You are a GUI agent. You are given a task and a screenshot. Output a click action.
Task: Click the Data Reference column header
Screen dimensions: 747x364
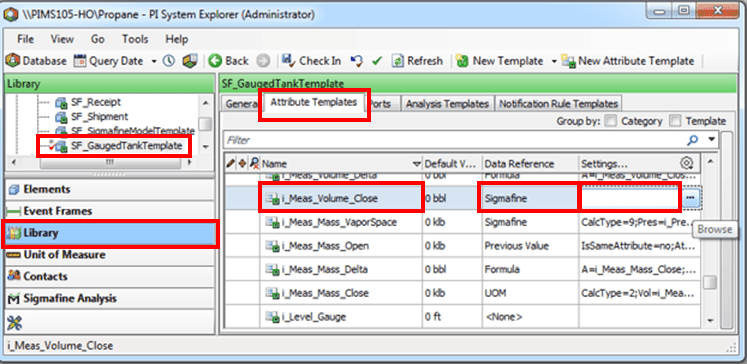coord(530,163)
